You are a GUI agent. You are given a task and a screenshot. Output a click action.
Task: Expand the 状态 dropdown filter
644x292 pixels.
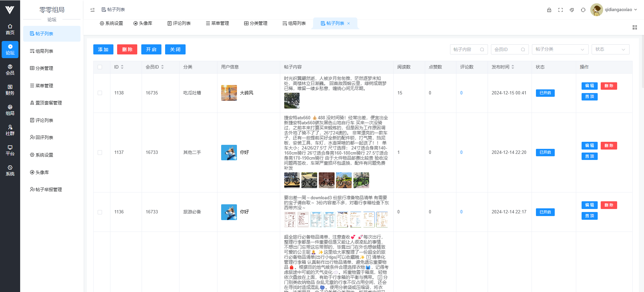point(610,49)
